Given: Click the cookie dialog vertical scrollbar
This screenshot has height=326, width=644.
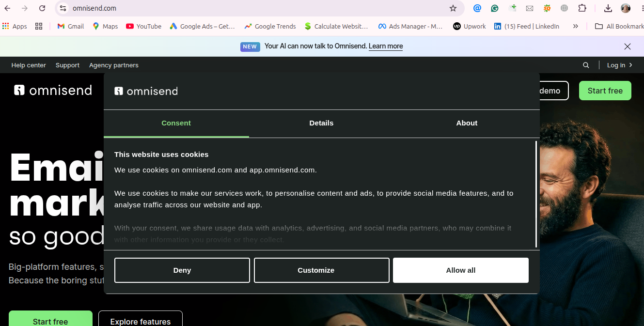Looking at the screenshot, I should pyautogui.click(x=536, y=194).
